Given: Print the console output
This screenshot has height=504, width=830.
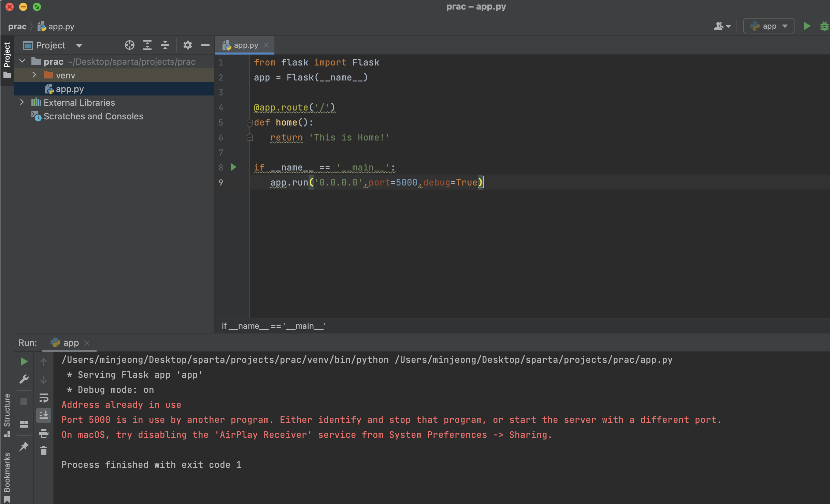Looking at the screenshot, I should [44, 433].
